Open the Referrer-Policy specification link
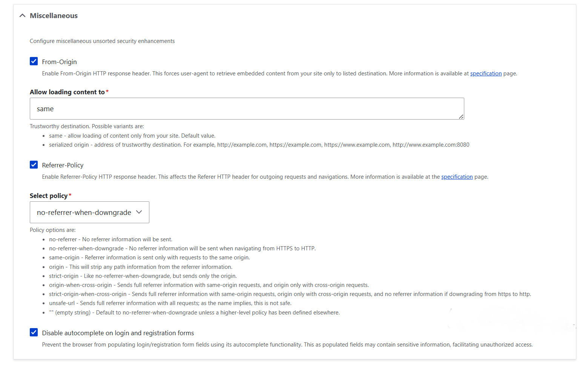Screen dimensions: 588x365 457,176
